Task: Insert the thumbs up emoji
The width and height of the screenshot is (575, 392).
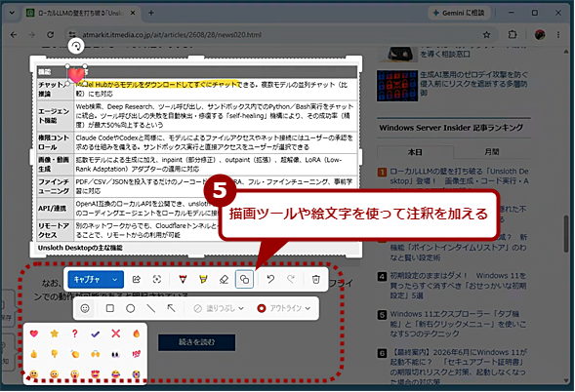Action: pyautogui.click(x=34, y=354)
